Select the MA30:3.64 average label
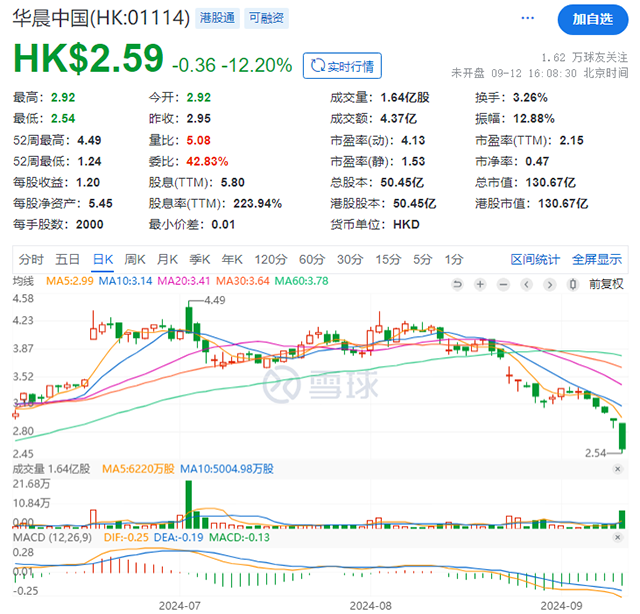The width and height of the screenshot is (640, 614). click(242, 281)
